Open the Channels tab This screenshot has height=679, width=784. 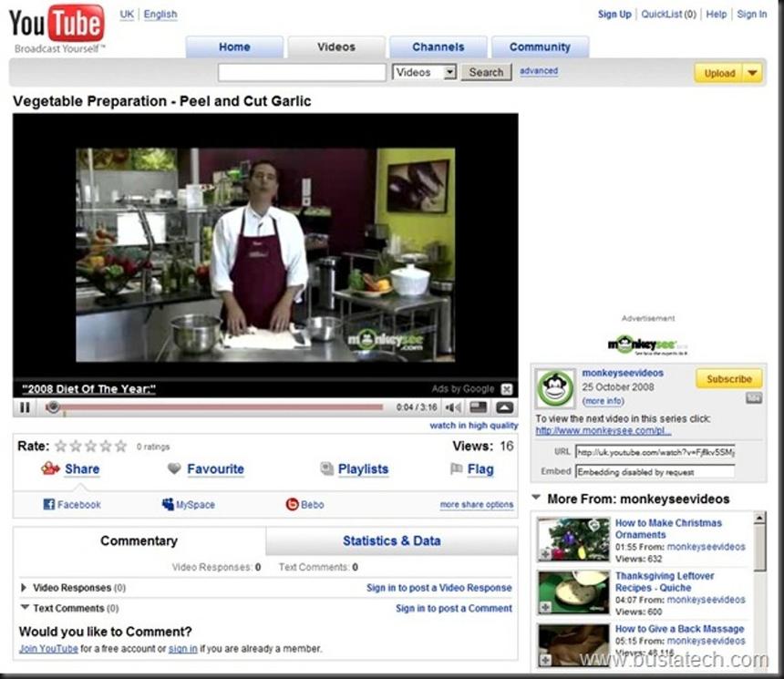point(438,47)
